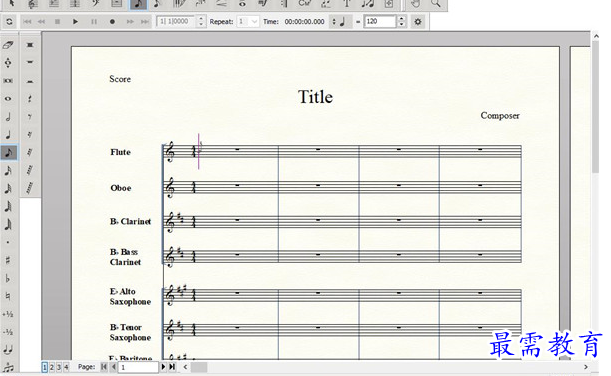Select the Repeat tool

tap(284, 4)
